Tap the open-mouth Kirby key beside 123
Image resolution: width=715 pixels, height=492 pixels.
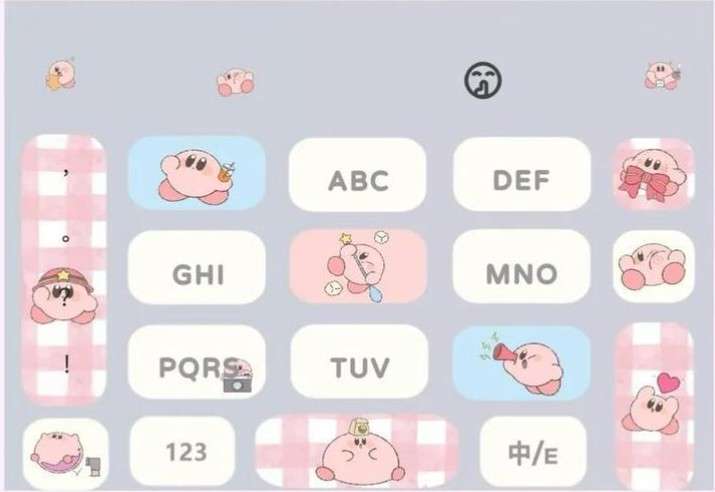click(66, 453)
